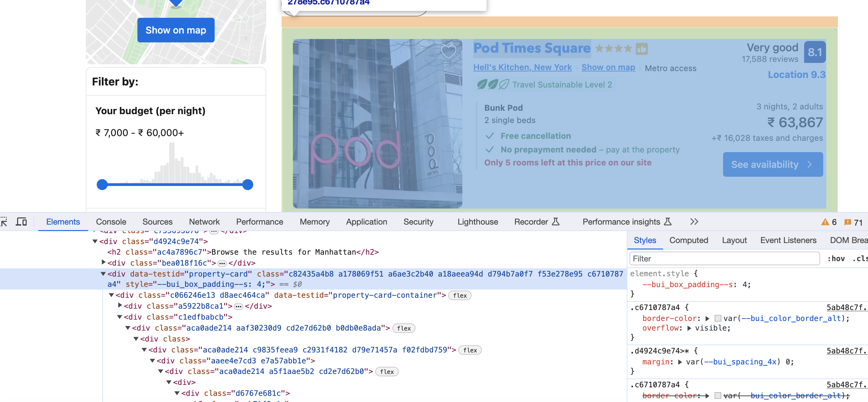The width and height of the screenshot is (868, 402).
Task: Open the more DevTools tabs chevron
Action: tap(694, 222)
